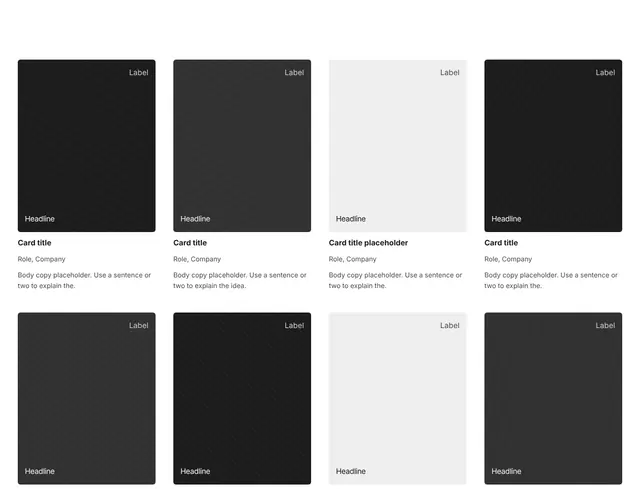Click Label on leftmost bottom-row card

tap(138, 326)
